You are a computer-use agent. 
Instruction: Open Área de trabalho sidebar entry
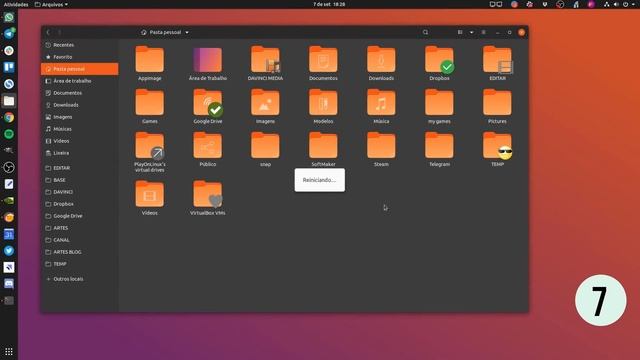pos(80,81)
